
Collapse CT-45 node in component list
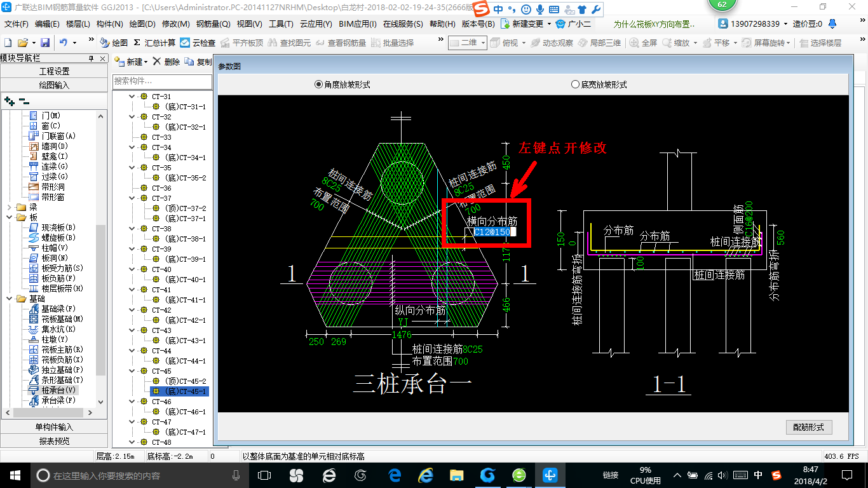point(132,371)
